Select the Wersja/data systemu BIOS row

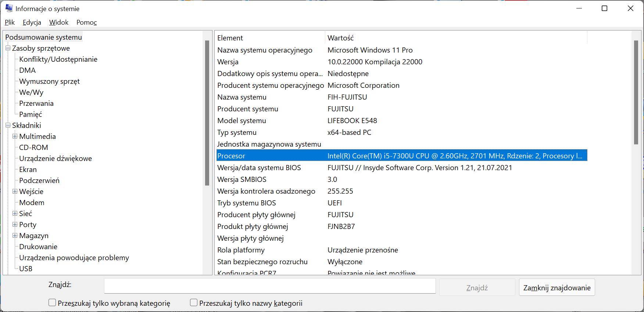[402, 168]
